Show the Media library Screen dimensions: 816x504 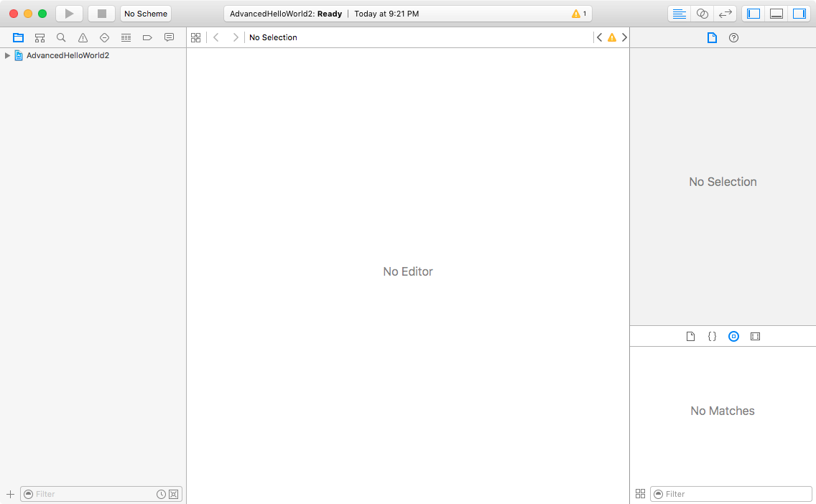pyautogui.click(x=755, y=337)
